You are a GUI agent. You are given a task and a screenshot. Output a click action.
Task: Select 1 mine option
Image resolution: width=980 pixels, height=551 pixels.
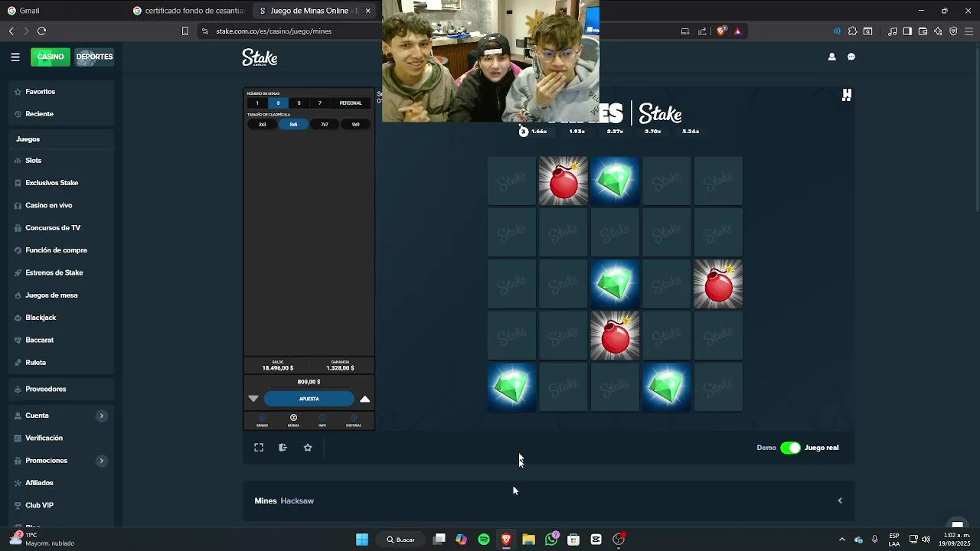pos(257,103)
